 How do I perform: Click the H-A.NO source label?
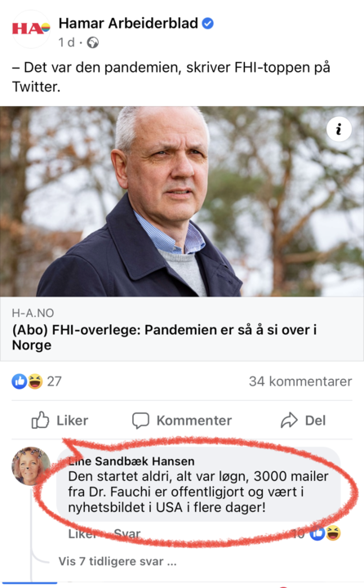pos(33,313)
